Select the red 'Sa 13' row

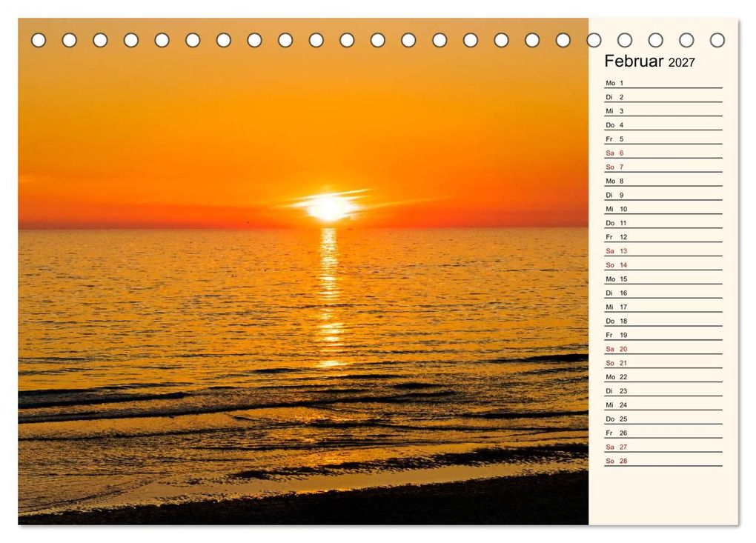(663, 250)
